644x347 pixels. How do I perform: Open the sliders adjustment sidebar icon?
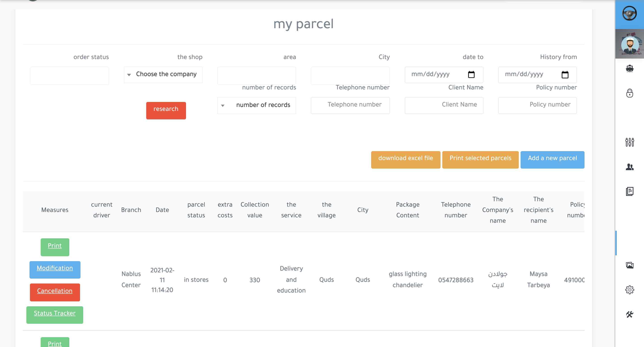(x=629, y=142)
